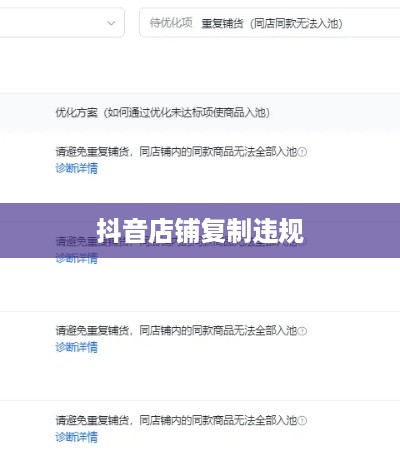Viewport: 400px width, 461px height.
Task: Click info icon in row beneath 优化方案 header
Action: pos(302,152)
